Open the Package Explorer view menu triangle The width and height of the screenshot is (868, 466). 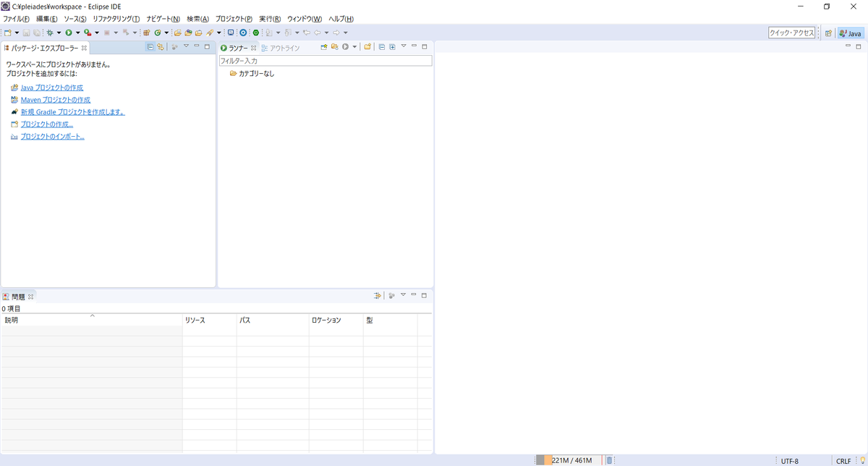click(186, 46)
